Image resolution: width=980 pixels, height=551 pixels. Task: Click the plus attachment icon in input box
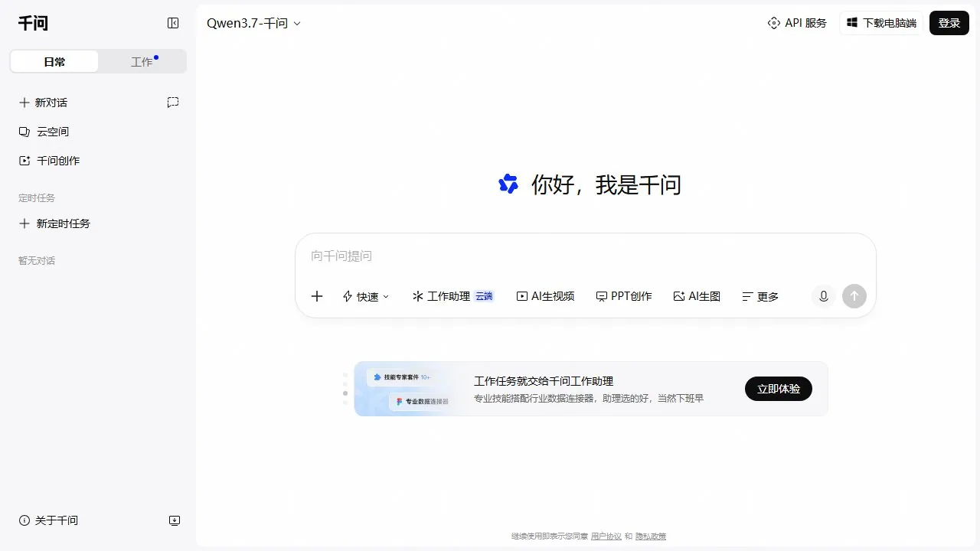pos(317,296)
